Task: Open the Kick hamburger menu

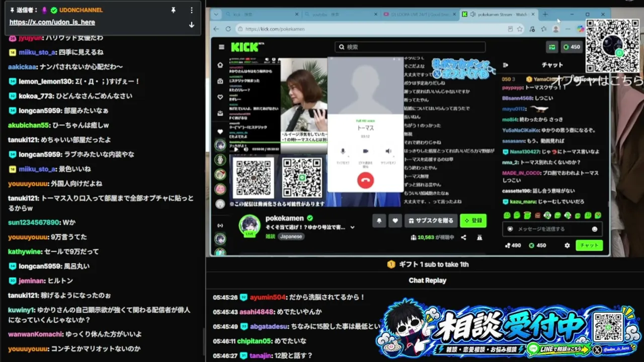Action: click(221, 47)
